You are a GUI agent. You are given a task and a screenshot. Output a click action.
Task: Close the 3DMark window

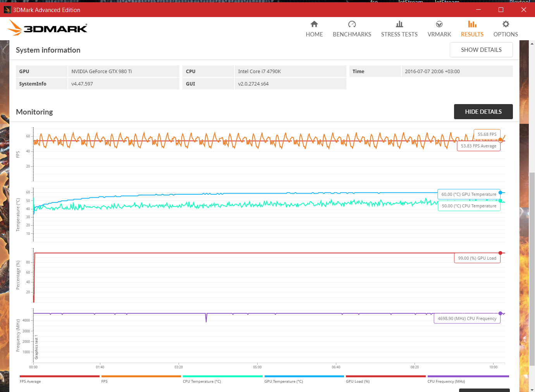click(x=524, y=10)
